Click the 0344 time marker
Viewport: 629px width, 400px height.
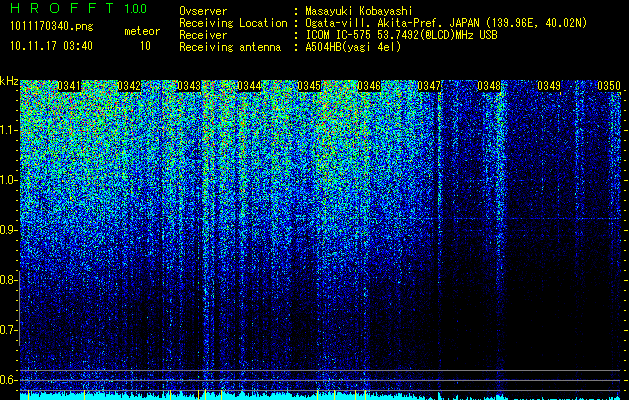point(249,86)
